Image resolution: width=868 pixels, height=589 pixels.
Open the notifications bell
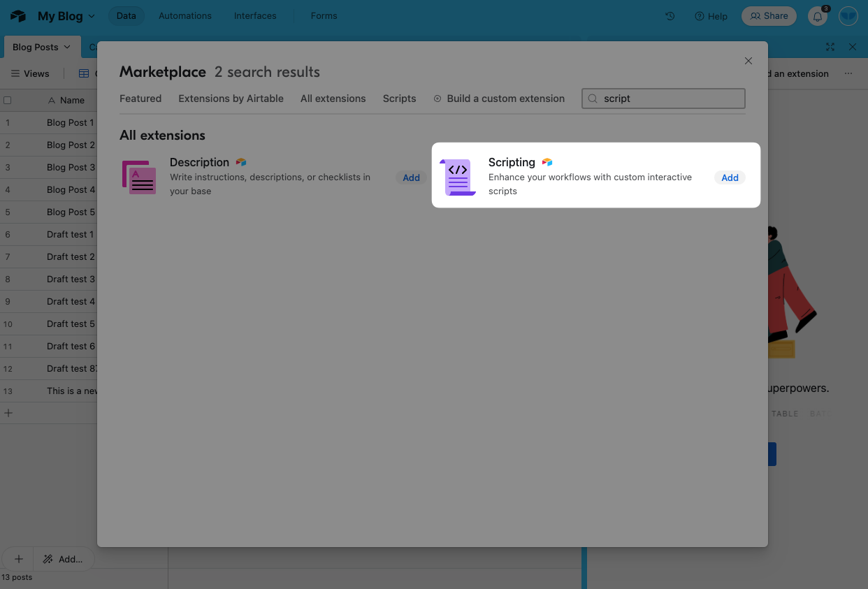coord(818,16)
